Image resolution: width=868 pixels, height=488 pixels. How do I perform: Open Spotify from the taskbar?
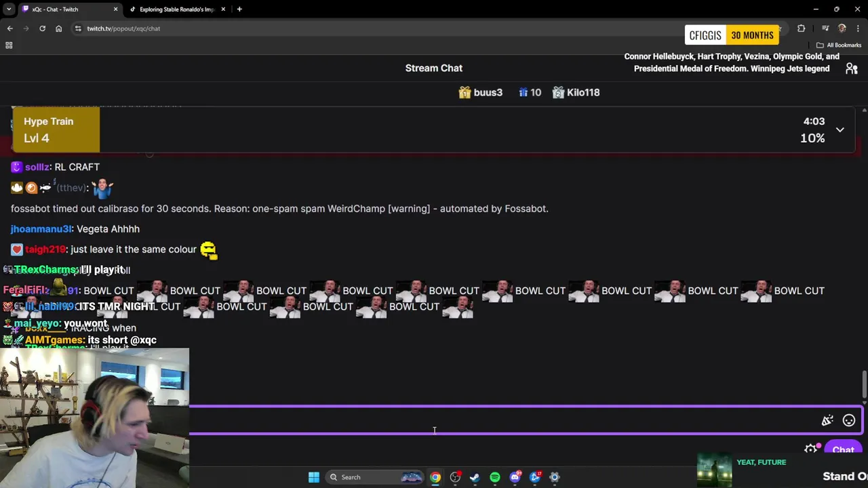tap(495, 477)
